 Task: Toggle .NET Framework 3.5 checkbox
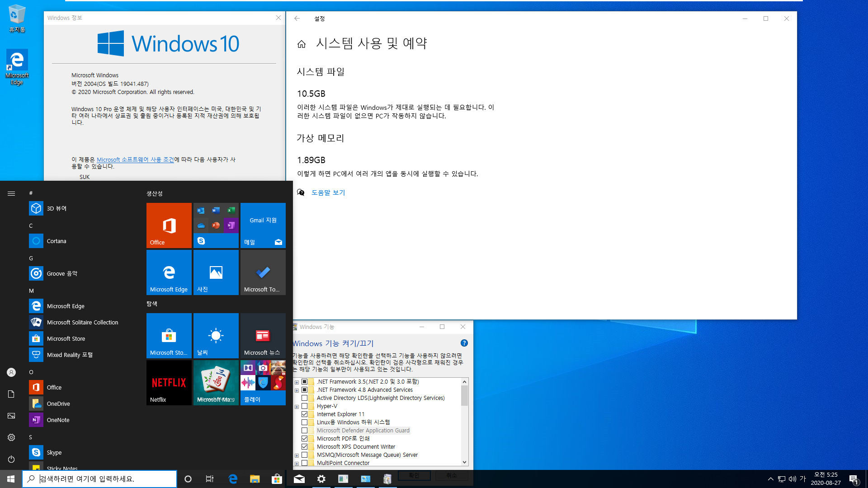[x=304, y=382]
